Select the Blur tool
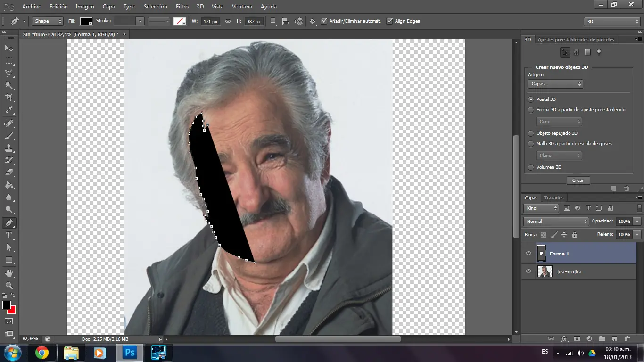644x362 pixels. tap(9, 197)
